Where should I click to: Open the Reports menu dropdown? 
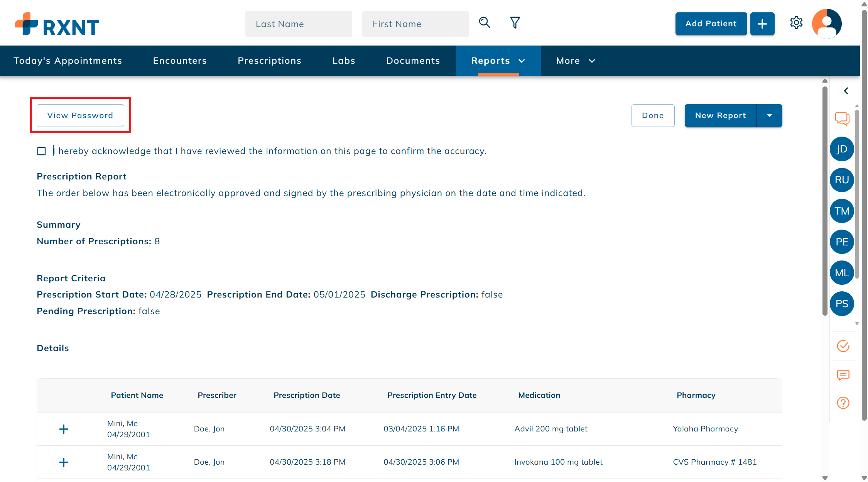coord(498,61)
